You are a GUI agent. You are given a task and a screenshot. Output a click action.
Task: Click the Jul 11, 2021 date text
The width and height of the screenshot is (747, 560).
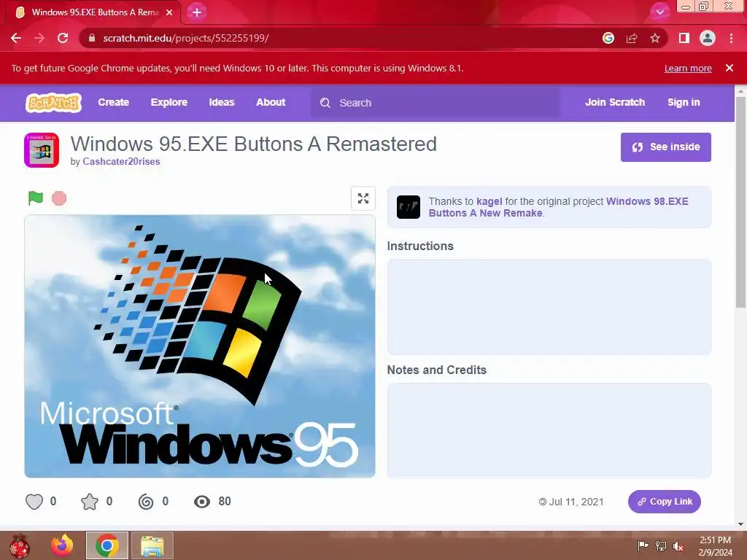pyautogui.click(x=576, y=502)
